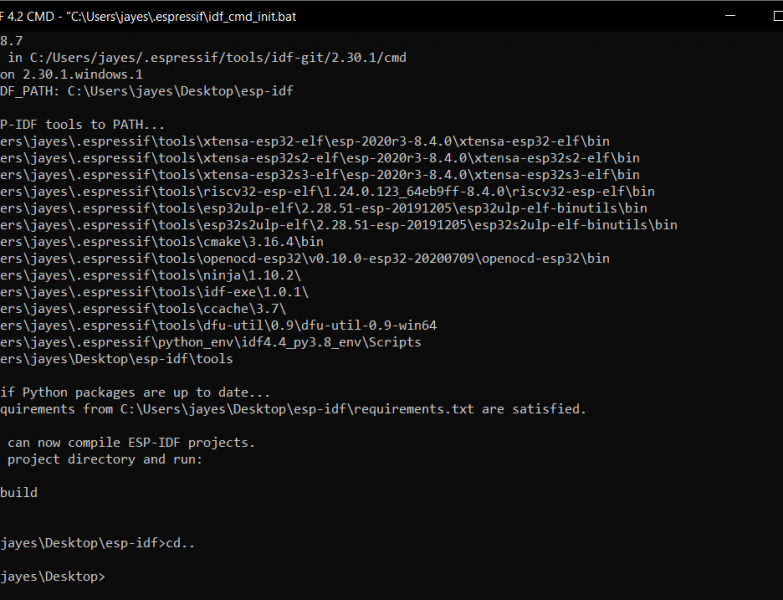This screenshot has height=600, width=783.
Task: Click the IDF_PATH esp-idf line
Action: 147,91
